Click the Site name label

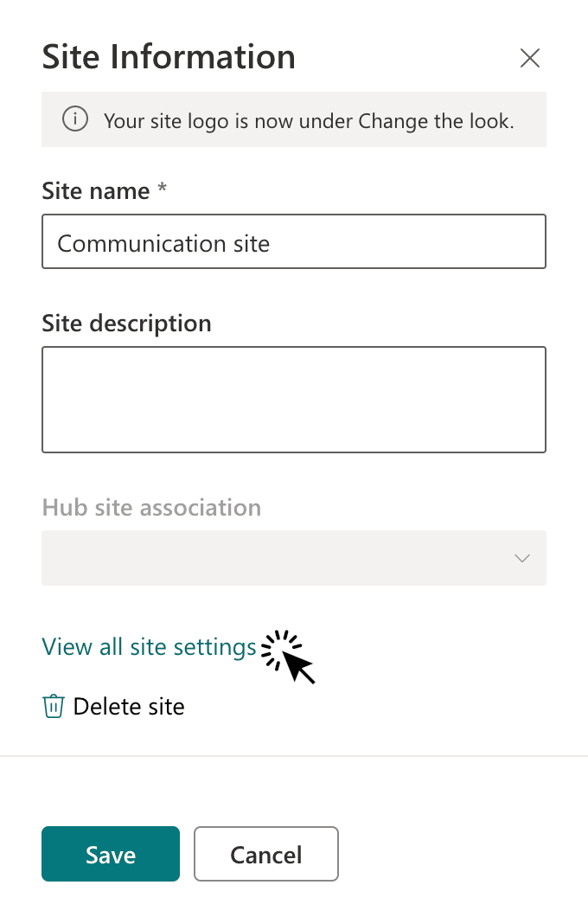(x=96, y=191)
